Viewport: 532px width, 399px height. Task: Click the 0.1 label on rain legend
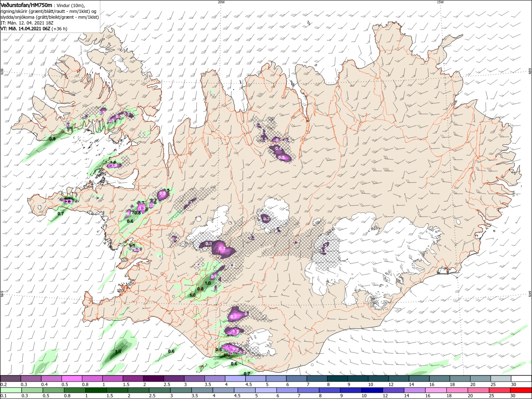[x=3, y=396]
